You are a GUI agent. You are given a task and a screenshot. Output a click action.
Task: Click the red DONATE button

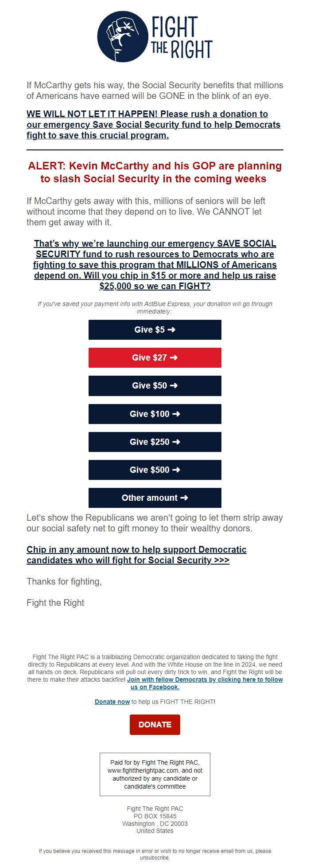click(155, 725)
